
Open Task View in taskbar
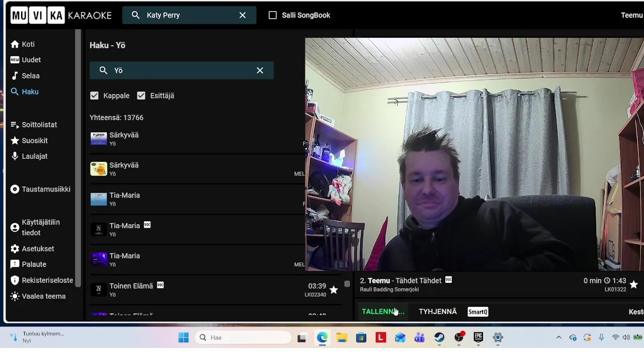302,338
